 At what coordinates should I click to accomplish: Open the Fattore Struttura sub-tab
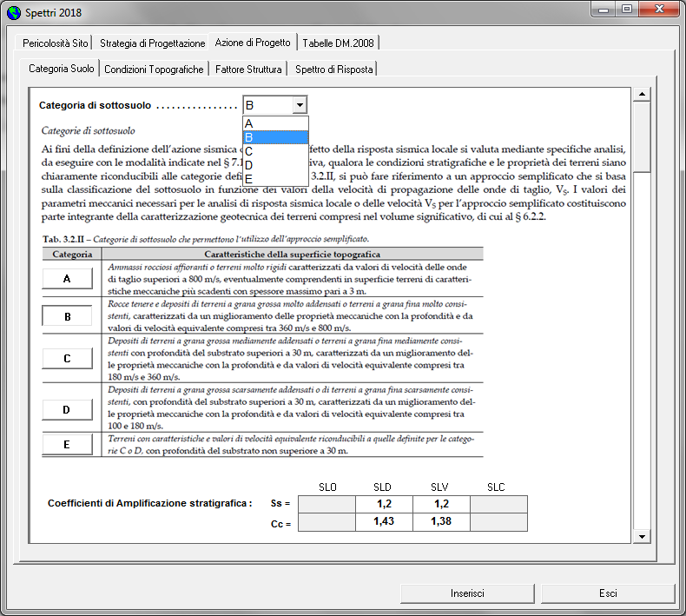(x=248, y=70)
